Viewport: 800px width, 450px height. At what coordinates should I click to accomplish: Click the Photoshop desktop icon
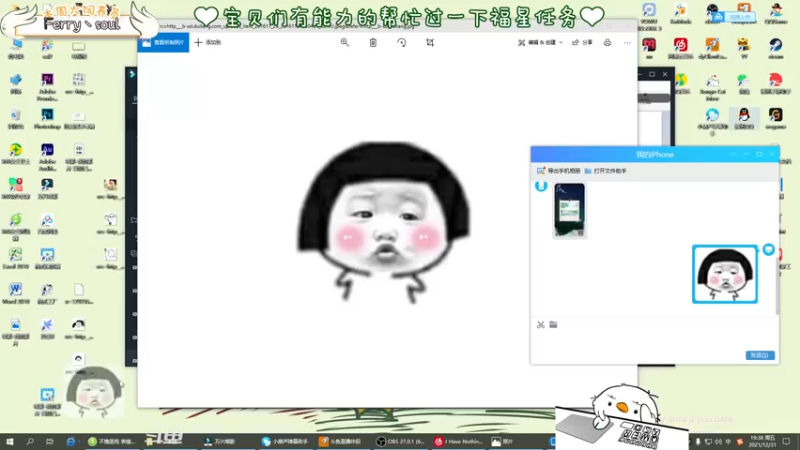47,119
